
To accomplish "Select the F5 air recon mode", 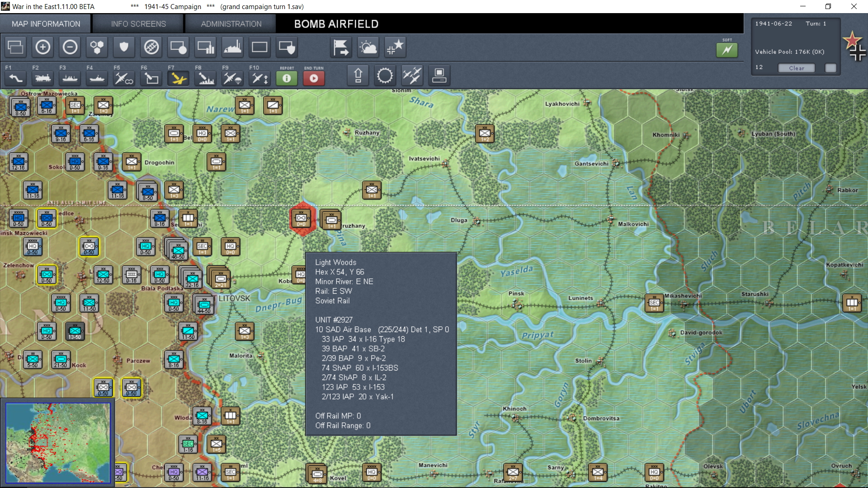I will [124, 78].
